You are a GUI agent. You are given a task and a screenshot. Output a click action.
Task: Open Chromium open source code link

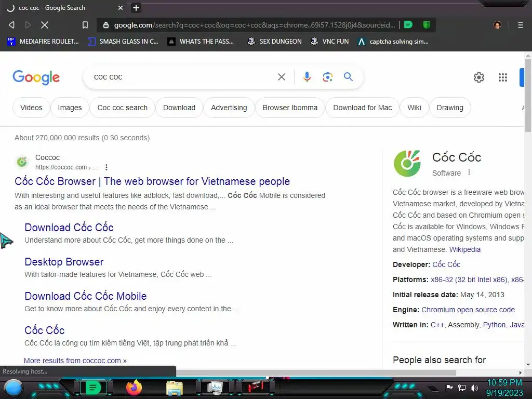[468, 310]
